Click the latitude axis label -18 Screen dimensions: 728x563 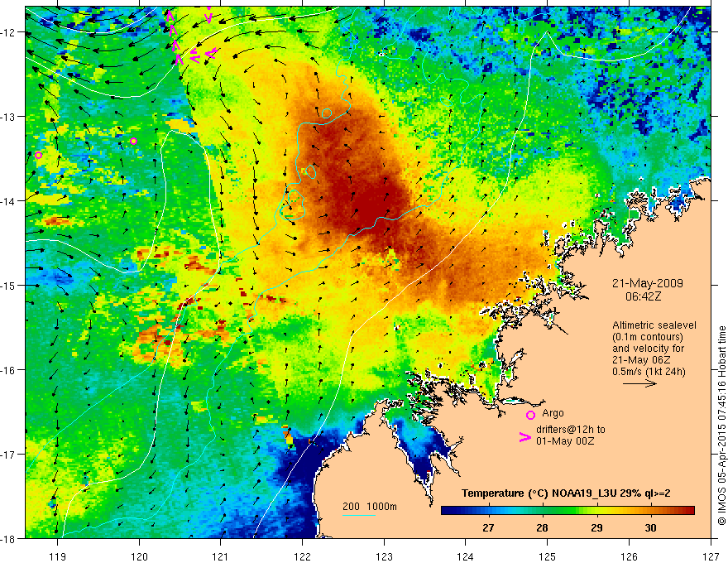(x=9, y=538)
